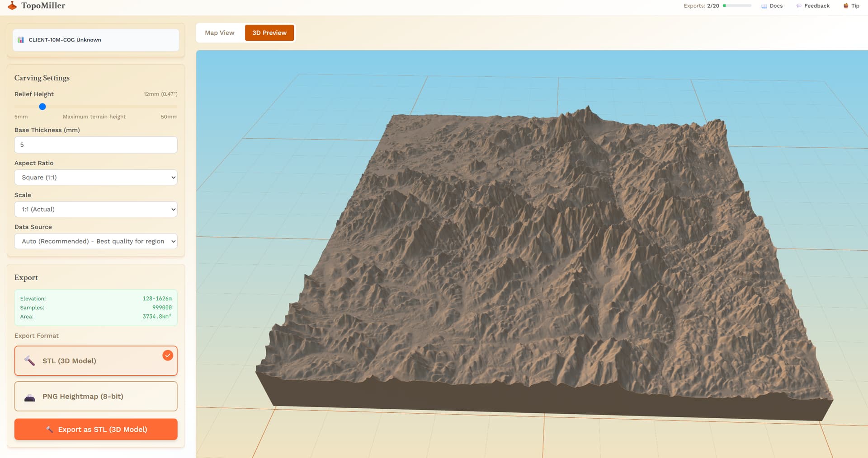Select STL (3D Model) export format
Image resolution: width=868 pixels, height=458 pixels.
pos(96,360)
